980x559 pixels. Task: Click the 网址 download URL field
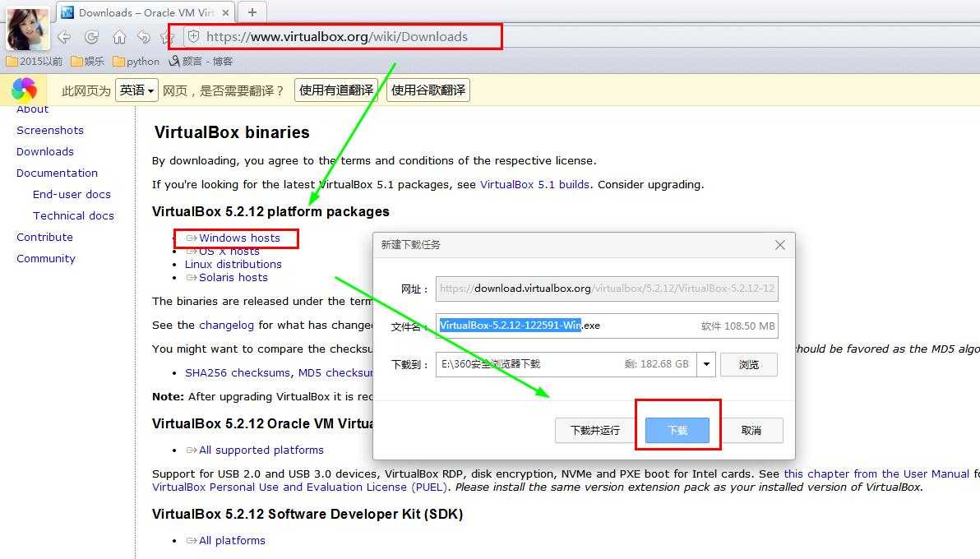pos(607,289)
